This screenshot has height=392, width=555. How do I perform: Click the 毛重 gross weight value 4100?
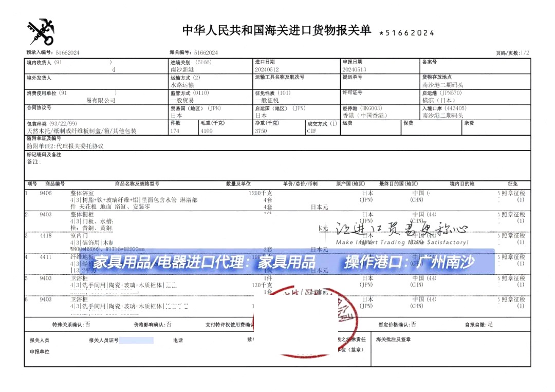[x=206, y=130]
